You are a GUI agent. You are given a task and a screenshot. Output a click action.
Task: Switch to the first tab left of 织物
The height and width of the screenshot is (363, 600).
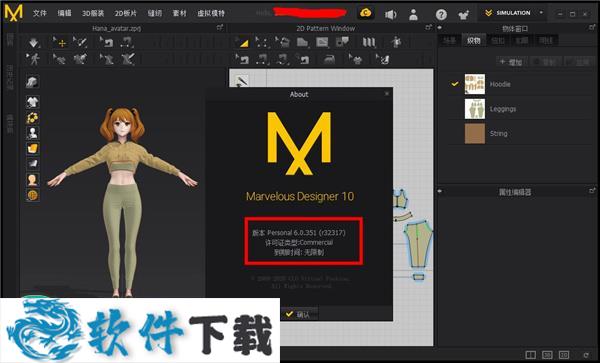450,40
